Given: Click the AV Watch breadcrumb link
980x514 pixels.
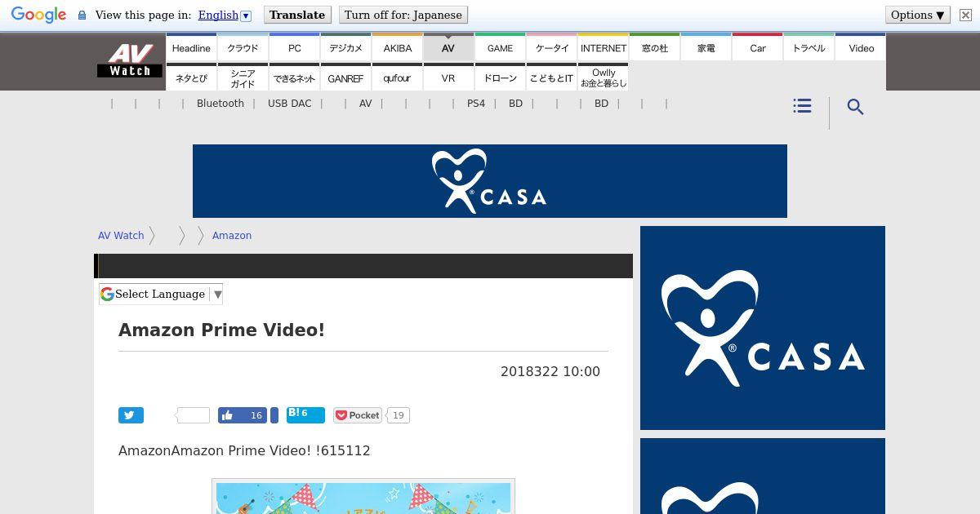Looking at the screenshot, I should point(121,235).
